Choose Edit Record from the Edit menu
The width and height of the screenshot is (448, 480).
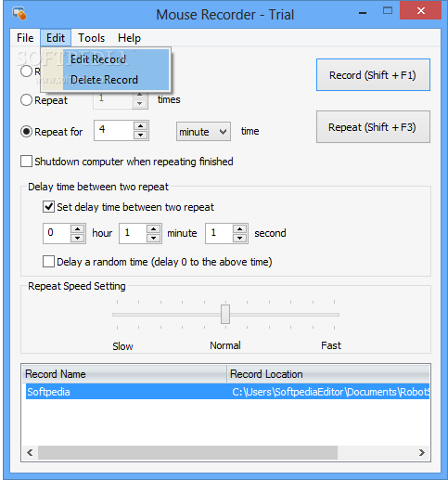pyautogui.click(x=106, y=59)
